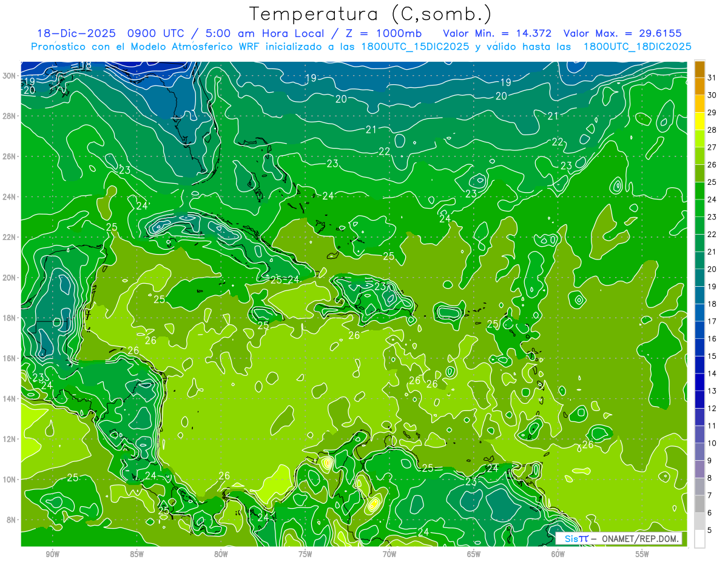Click the teal legend band between 19 and 20
728x562 pixels.
tap(699, 278)
